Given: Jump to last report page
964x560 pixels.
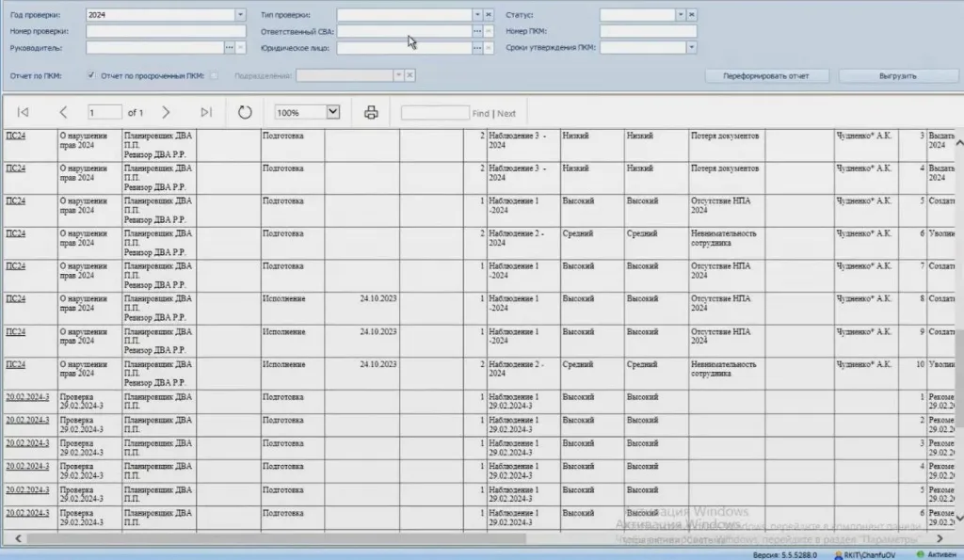Looking at the screenshot, I should (x=206, y=113).
